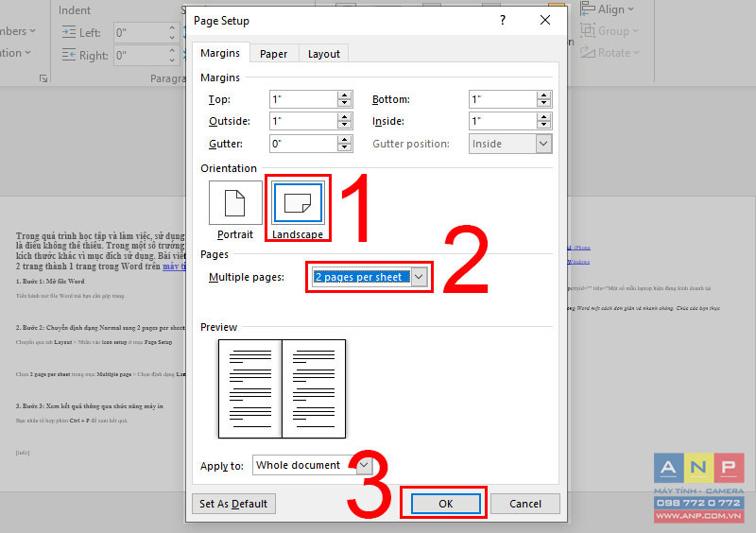
Task: Click the Rotate objects icon
Action: tap(587, 52)
